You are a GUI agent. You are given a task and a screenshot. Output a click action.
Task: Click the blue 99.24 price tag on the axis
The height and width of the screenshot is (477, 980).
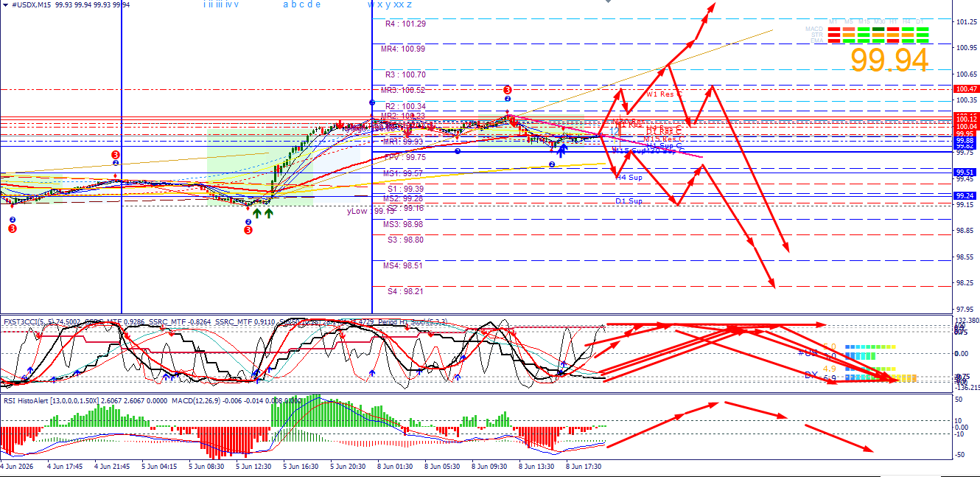coord(966,196)
